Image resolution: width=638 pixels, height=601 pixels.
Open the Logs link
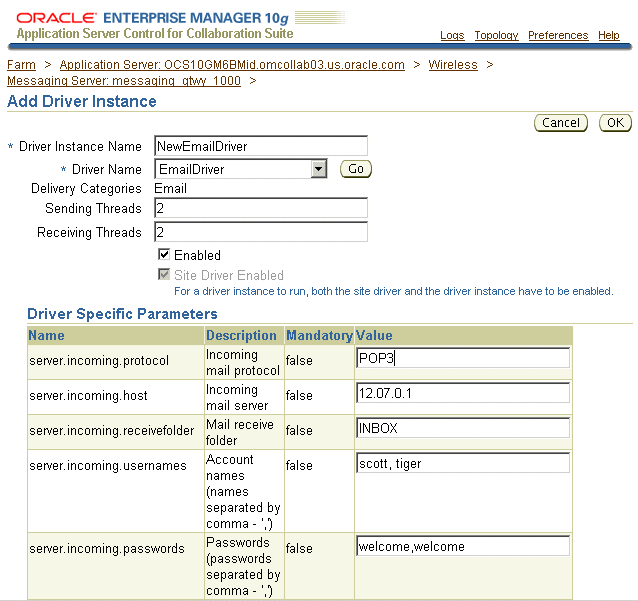[x=452, y=35]
